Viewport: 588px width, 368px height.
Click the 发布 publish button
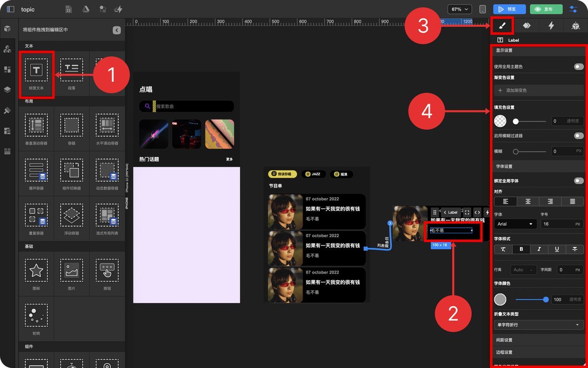546,9
